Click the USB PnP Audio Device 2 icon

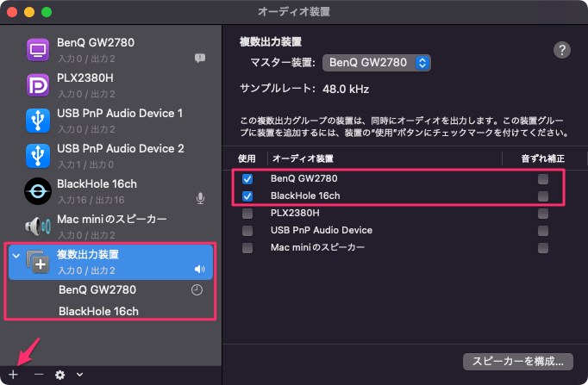38,156
